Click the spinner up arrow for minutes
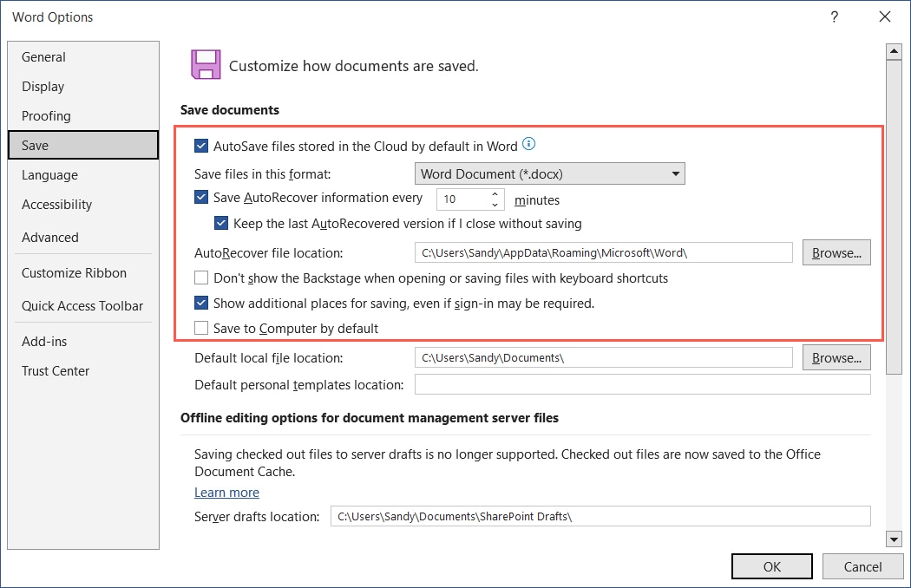 click(494, 193)
